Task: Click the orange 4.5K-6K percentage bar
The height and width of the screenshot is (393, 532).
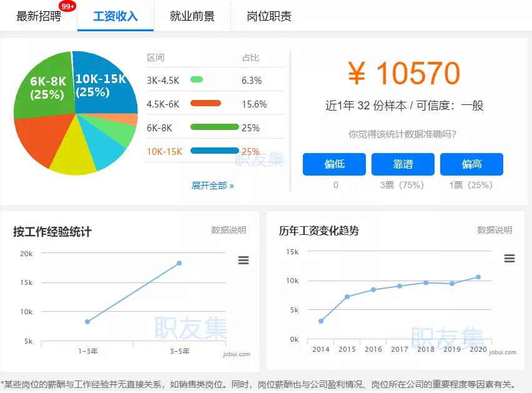Action: point(205,104)
